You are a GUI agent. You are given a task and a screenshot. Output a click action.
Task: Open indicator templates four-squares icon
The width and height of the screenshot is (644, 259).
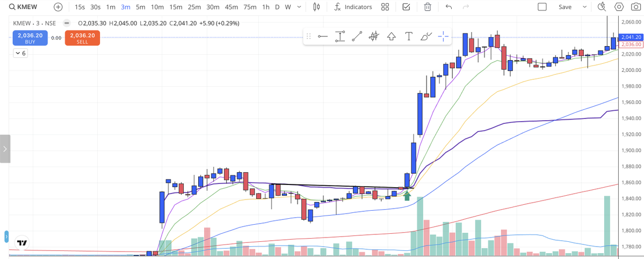(x=385, y=7)
